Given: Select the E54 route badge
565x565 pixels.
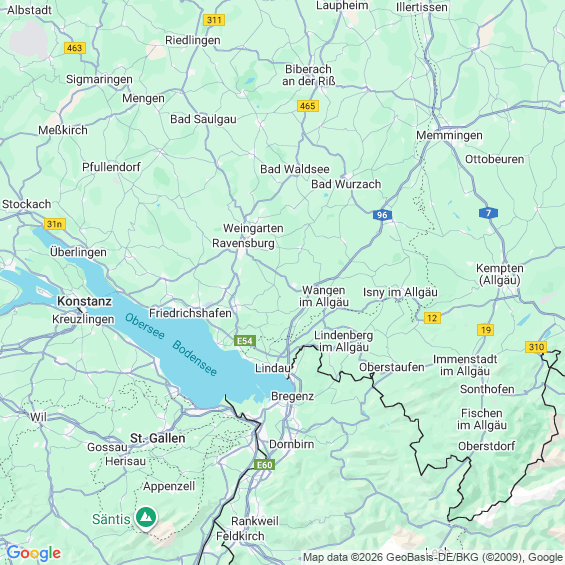Looking at the screenshot, I should click(245, 341).
